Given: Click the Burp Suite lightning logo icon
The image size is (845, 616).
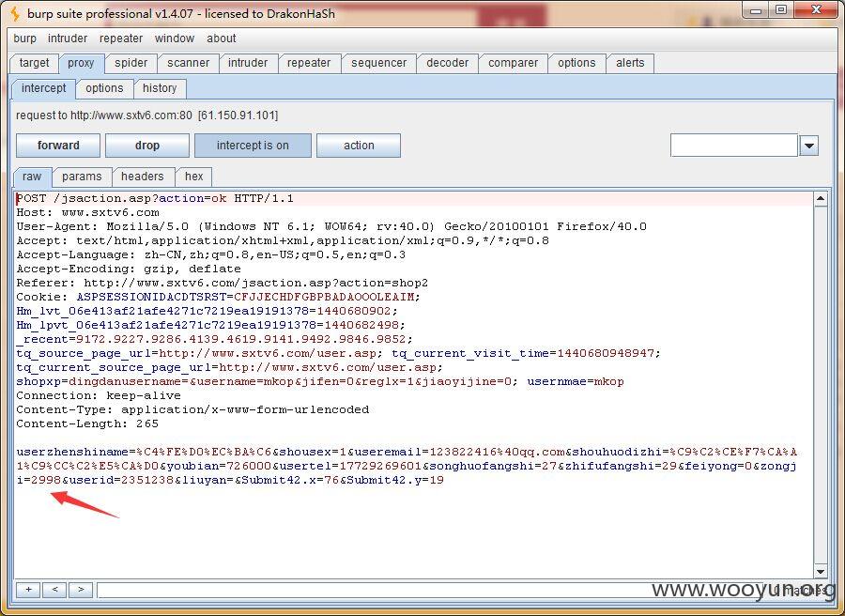Looking at the screenshot, I should (16, 14).
